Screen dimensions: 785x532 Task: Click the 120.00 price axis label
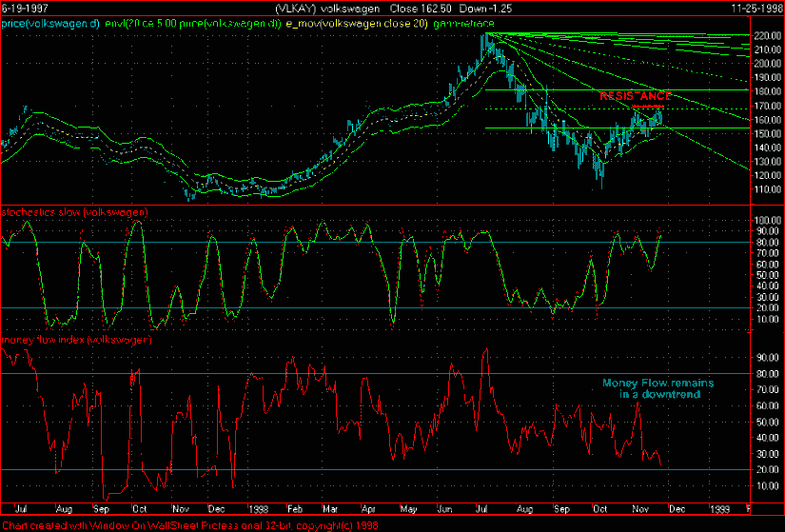click(x=767, y=175)
